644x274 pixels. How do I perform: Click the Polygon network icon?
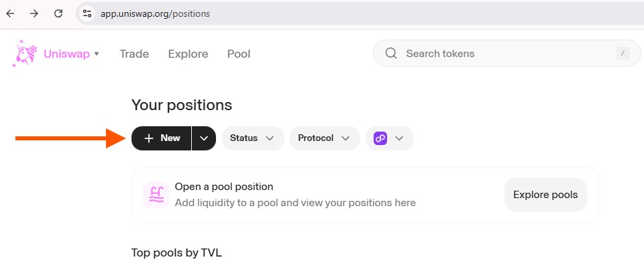click(380, 138)
